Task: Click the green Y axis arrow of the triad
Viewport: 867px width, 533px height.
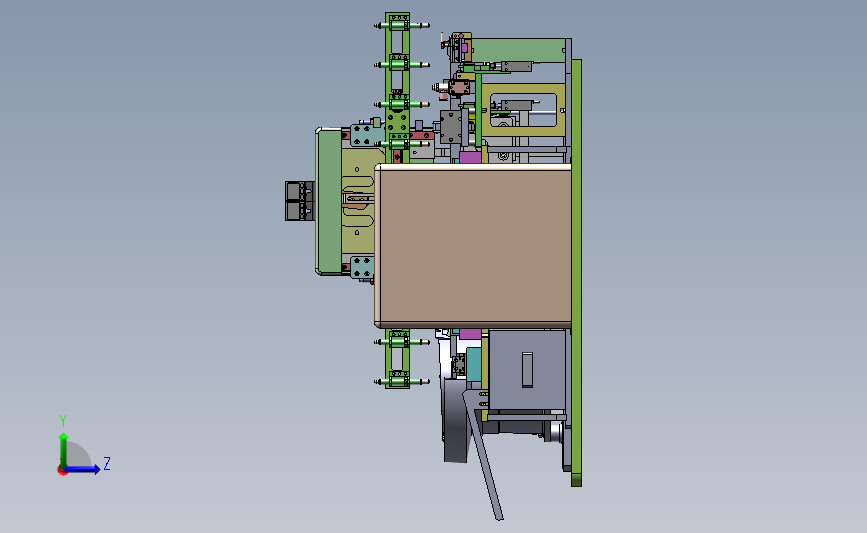Action: pyautogui.click(x=64, y=450)
